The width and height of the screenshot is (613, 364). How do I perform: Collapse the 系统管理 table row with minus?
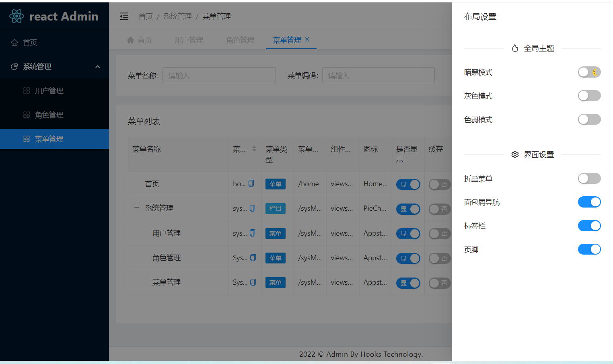[x=136, y=208]
